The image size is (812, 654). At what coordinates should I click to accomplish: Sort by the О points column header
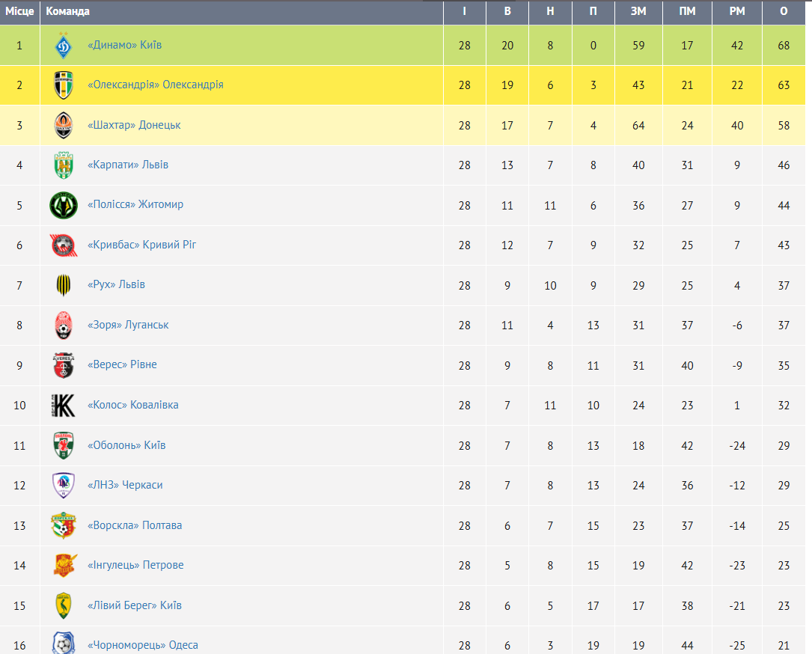click(x=784, y=11)
